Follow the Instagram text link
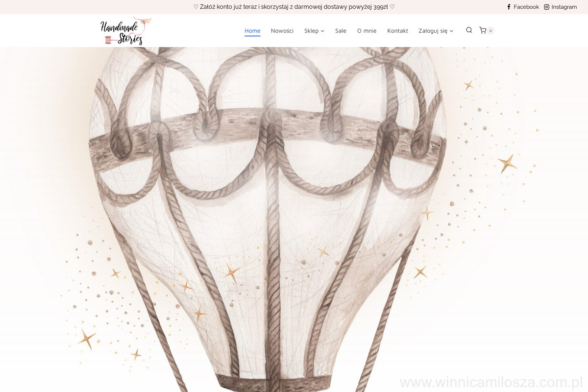 click(x=564, y=7)
